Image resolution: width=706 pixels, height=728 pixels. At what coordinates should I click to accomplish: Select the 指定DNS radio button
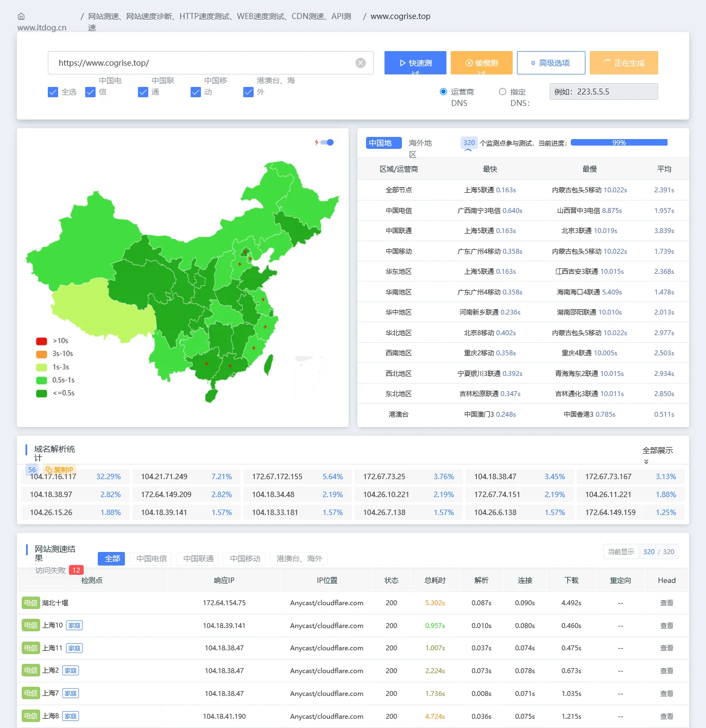pos(502,92)
